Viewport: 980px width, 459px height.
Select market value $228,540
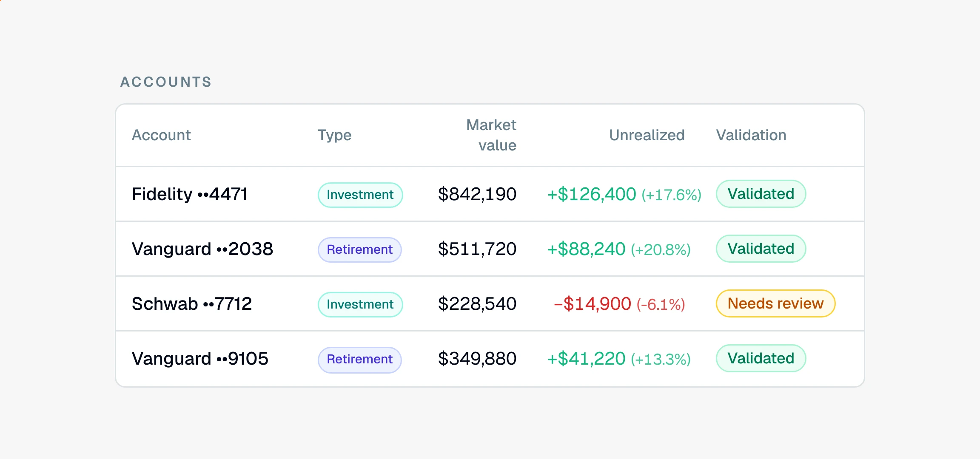click(x=477, y=304)
